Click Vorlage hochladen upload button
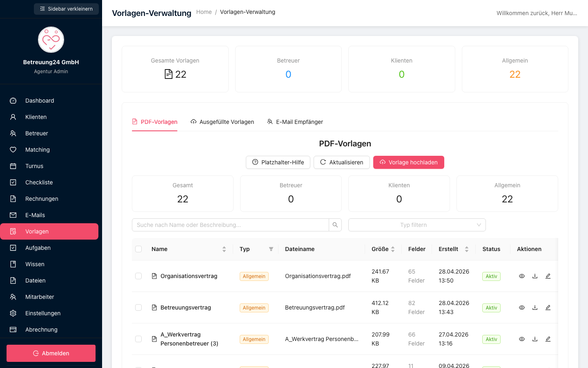588x368 pixels. tap(409, 162)
